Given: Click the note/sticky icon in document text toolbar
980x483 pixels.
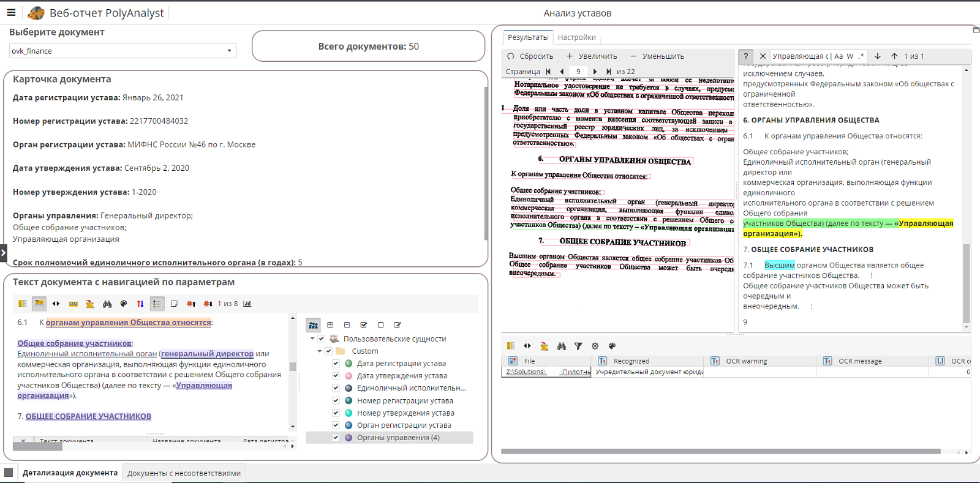Looking at the screenshot, I should click(174, 304).
